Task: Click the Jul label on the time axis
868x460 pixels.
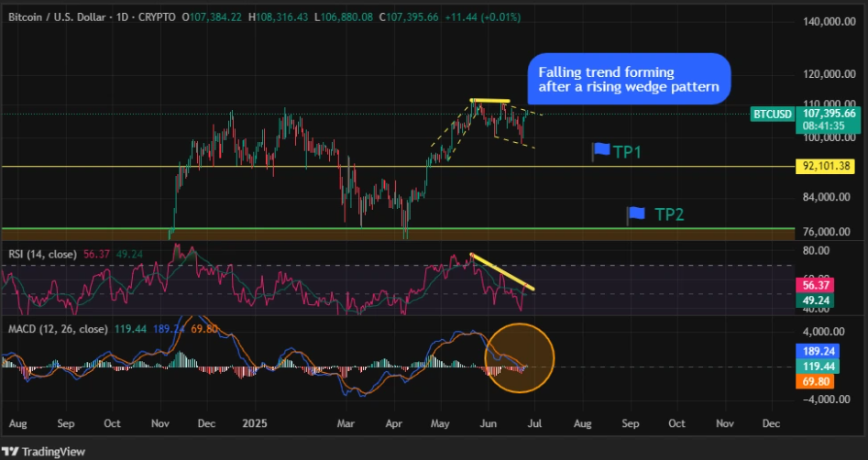Action: [x=534, y=424]
